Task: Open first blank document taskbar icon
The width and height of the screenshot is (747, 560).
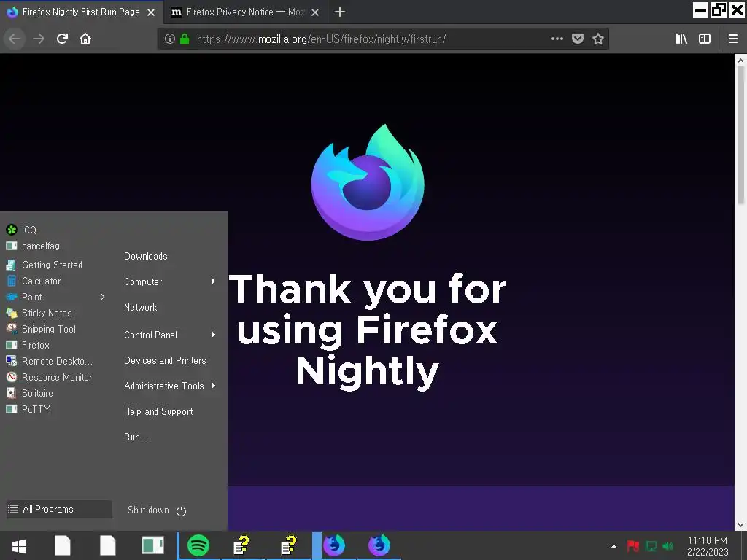Action: [x=63, y=545]
